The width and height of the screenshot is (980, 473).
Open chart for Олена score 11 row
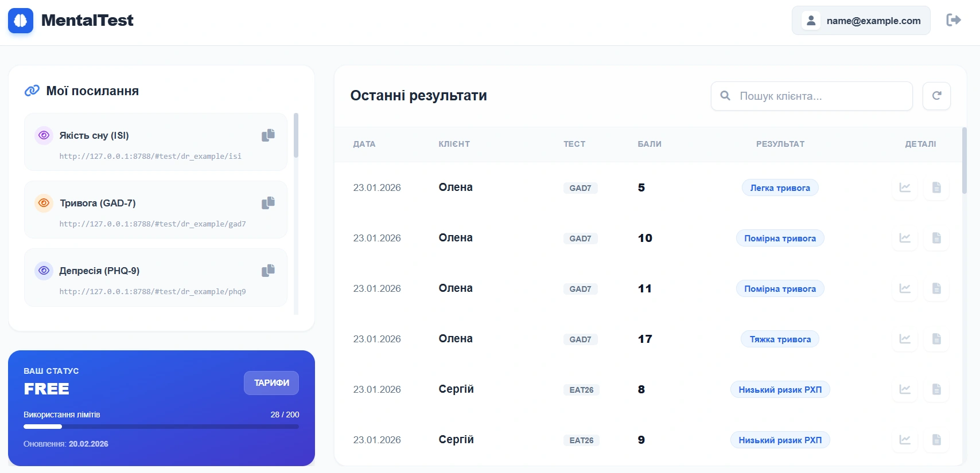click(x=905, y=288)
